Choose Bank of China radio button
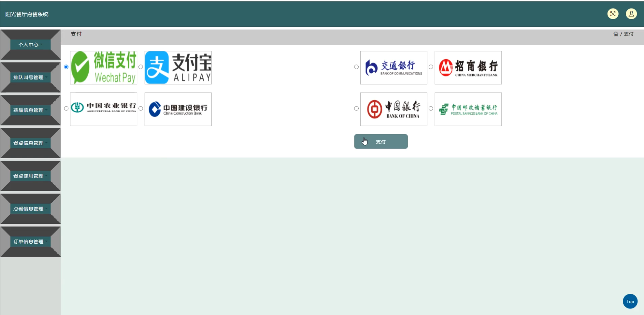The height and width of the screenshot is (315, 644). pyautogui.click(x=356, y=108)
